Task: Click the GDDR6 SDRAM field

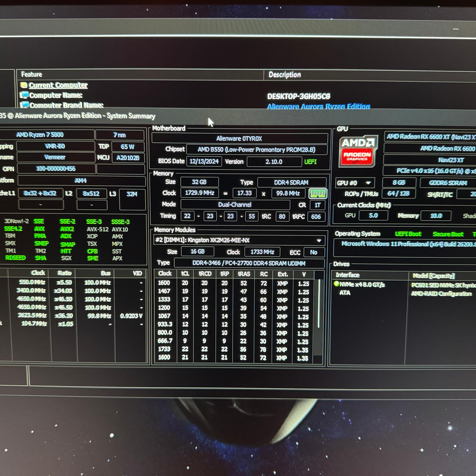Action: click(x=448, y=183)
